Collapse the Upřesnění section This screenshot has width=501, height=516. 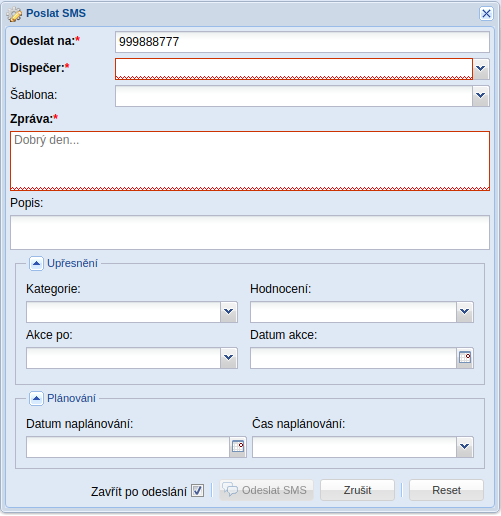[x=36, y=263]
